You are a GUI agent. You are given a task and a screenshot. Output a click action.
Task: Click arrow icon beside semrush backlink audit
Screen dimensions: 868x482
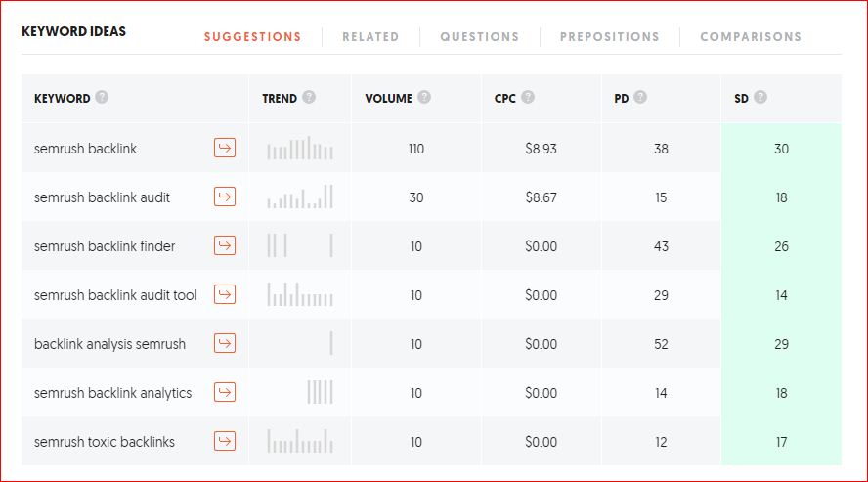[225, 197]
